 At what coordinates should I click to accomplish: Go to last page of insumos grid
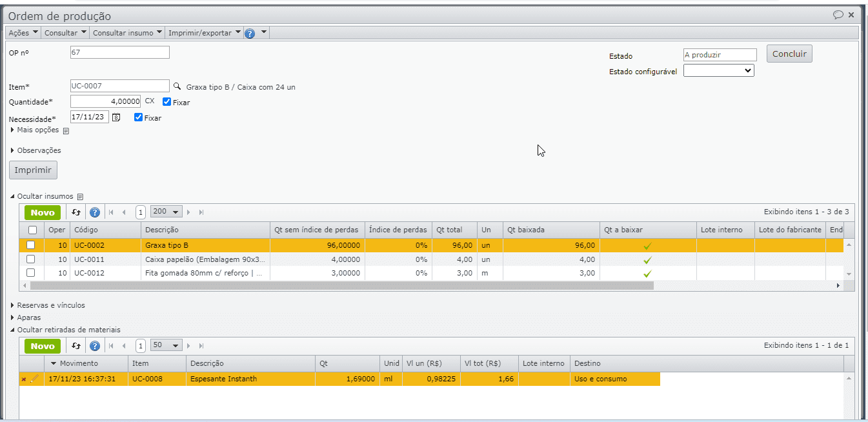(201, 212)
